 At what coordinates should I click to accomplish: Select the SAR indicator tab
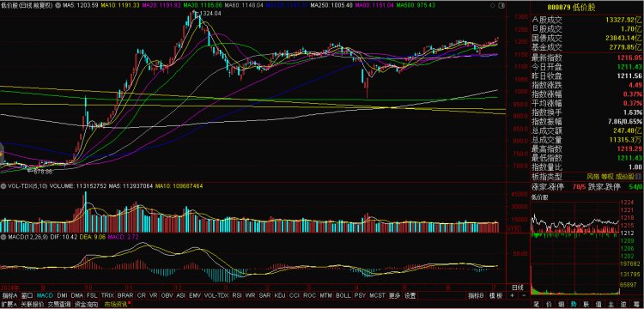265,295
